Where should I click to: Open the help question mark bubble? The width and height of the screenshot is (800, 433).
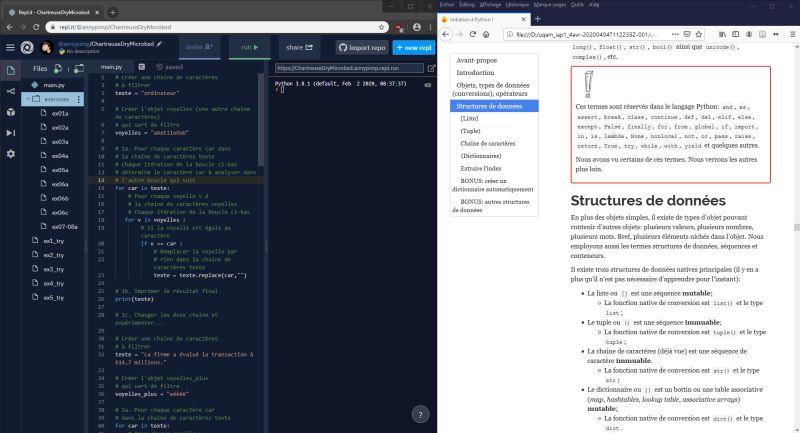(x=420, y=415)
